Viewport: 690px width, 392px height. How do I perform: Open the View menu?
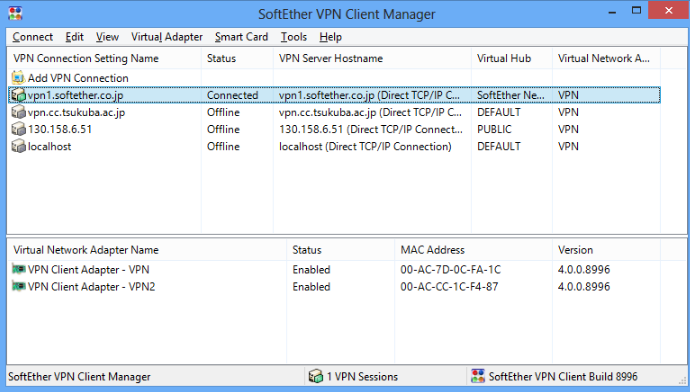pos(107,37)
